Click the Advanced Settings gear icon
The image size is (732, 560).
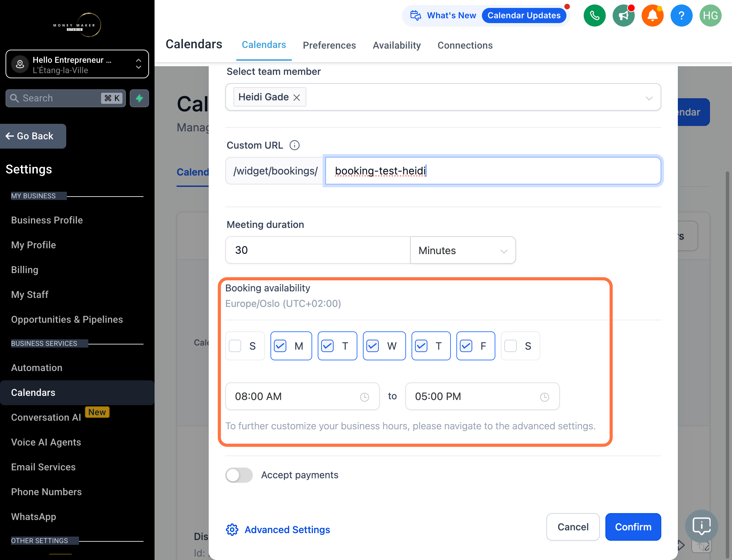tap(232, 530)
